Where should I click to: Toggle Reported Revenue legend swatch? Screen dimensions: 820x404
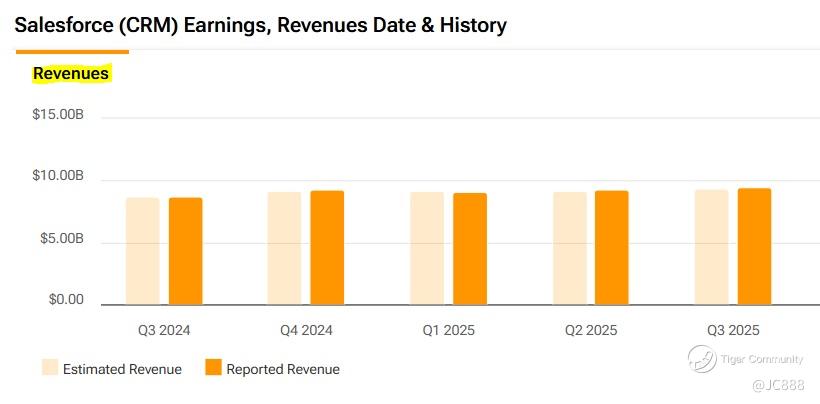[213, 367]
